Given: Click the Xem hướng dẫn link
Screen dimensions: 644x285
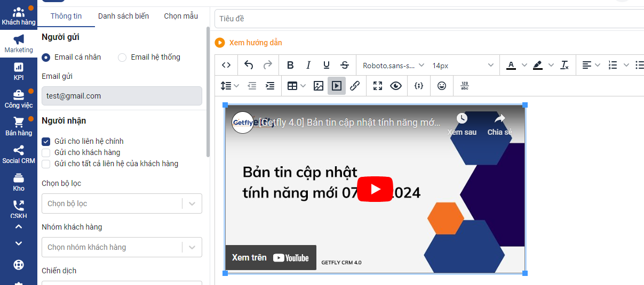Looking at the screenshot, I should click(256, 43).
